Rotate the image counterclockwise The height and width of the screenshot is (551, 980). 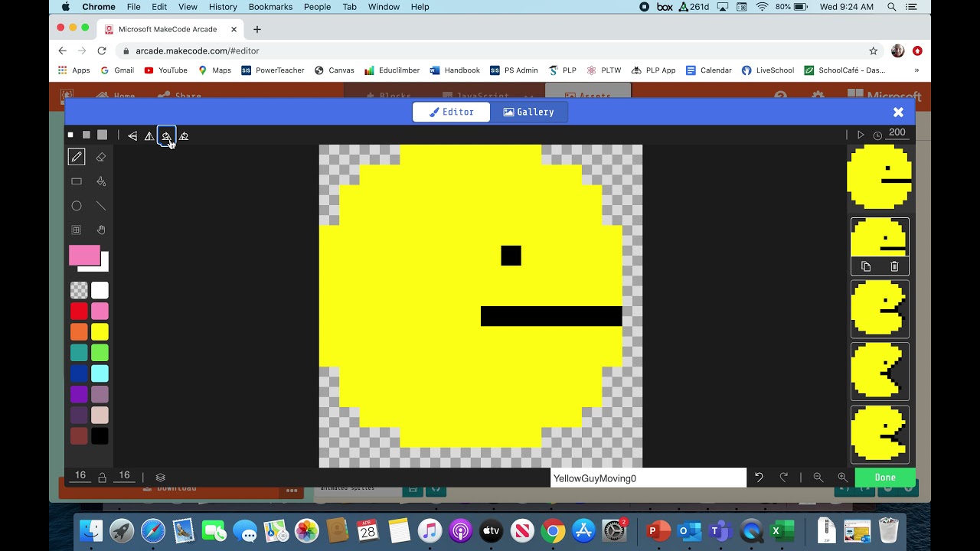click(184, 135)
